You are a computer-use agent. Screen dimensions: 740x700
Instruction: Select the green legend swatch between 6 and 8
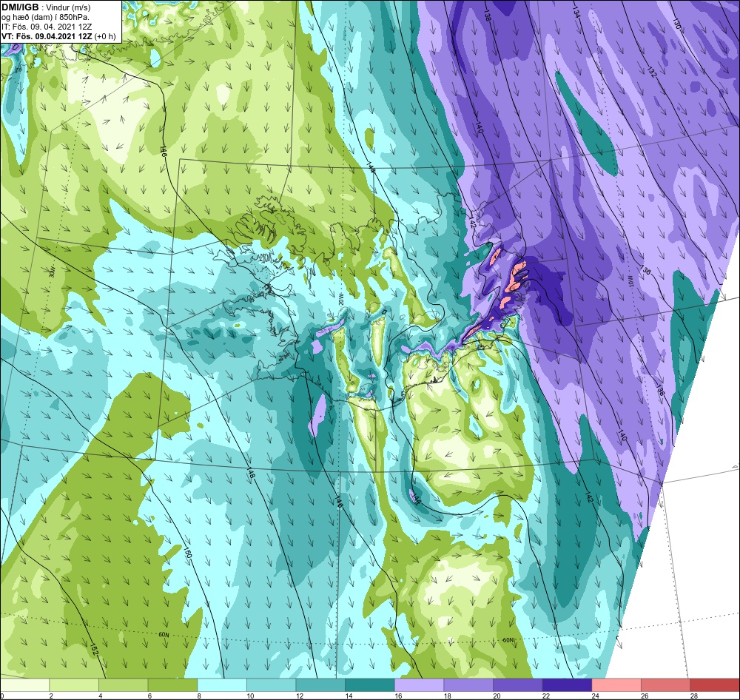click(172, 685)
